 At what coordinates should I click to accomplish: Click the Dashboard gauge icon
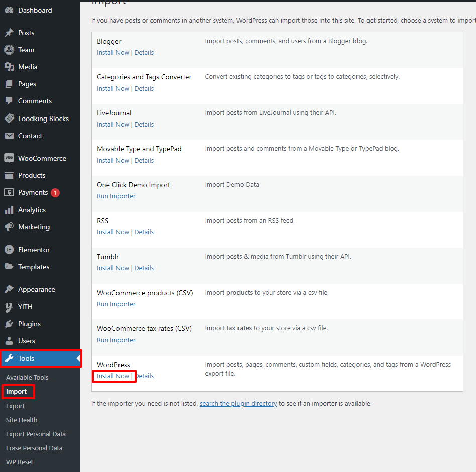(9, 10)
